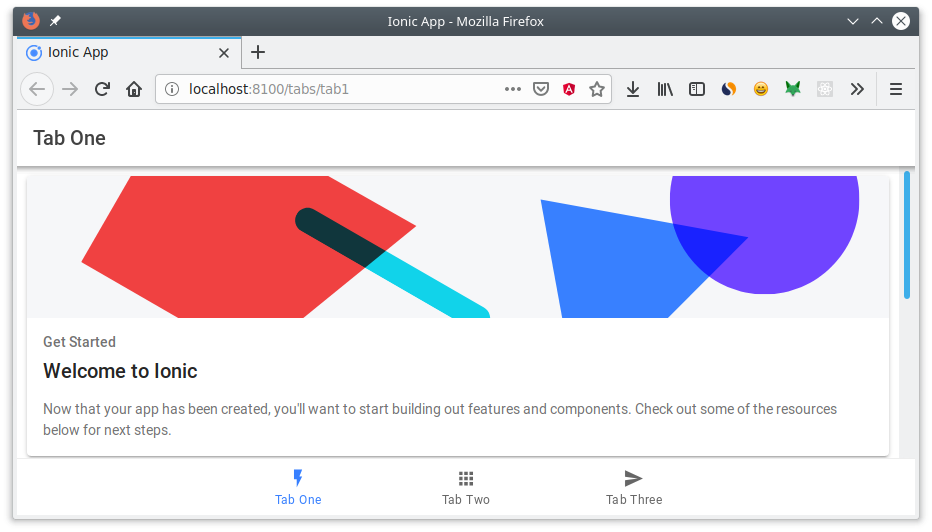Open the green fox extension
This screenshot has height=532, width=932.
[x=793, y=89]
